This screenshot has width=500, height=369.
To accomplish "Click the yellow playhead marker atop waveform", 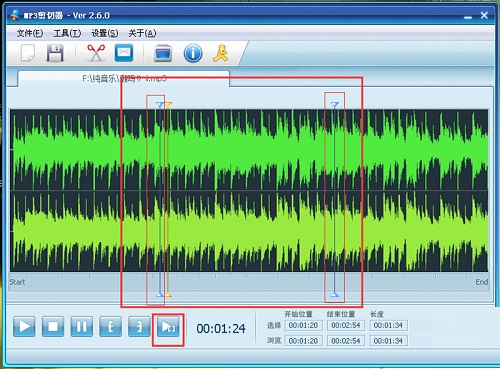I will pyautogui.click(x=168, y=105).
